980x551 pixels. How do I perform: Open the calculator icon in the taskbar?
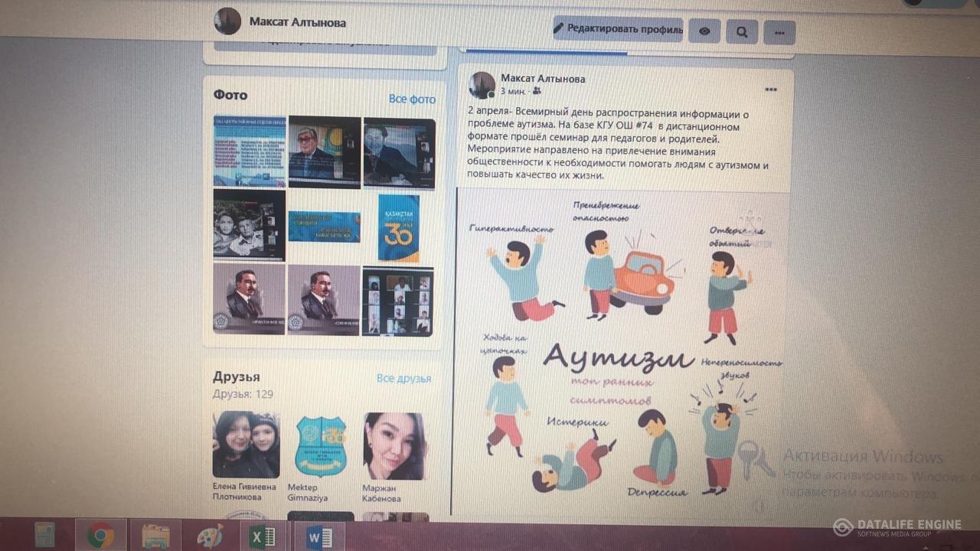coord(45,534)
